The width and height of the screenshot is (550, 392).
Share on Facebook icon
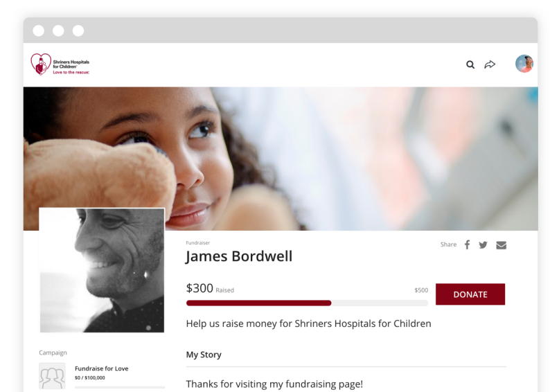[x=467, y=244]
